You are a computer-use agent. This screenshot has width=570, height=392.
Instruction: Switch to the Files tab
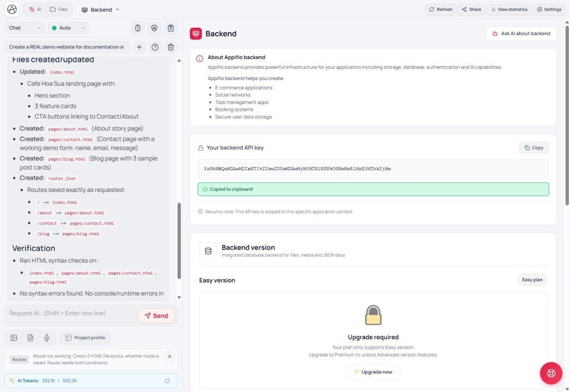[x=59, y=9]
